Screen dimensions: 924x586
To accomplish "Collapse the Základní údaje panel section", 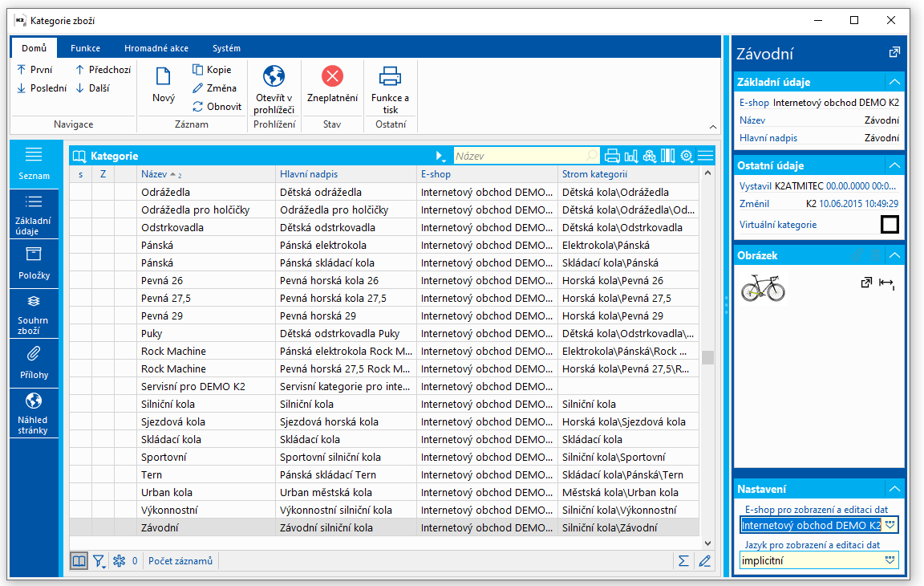I will [x=894, y=82].
